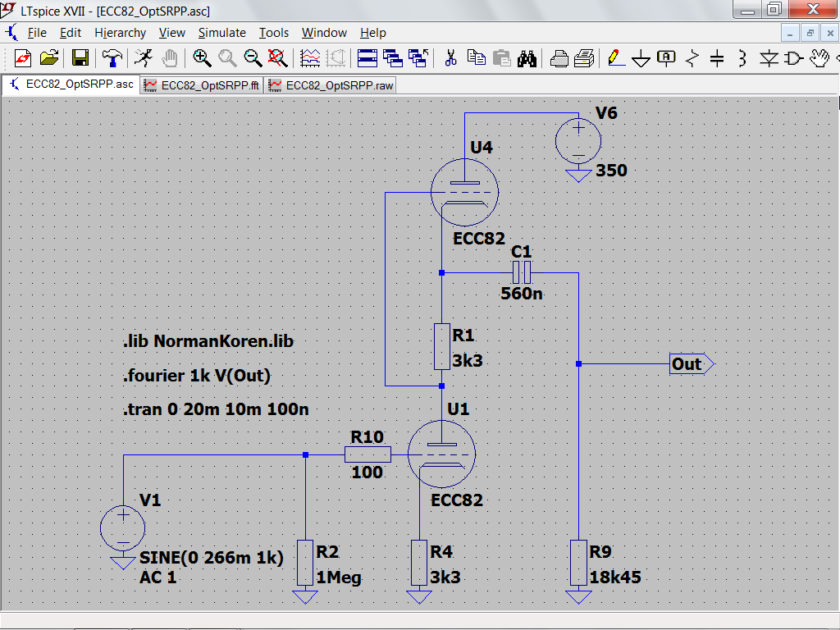Click the New Schematic toolbar icon
Viewport: 840px width, 630px height.
(x=23, y=58)
